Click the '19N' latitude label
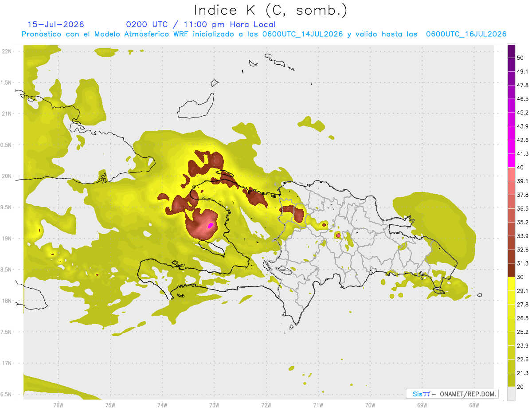The height and width of the screenshot is (411, 532). pyautogui.click(x=7, y=239)
